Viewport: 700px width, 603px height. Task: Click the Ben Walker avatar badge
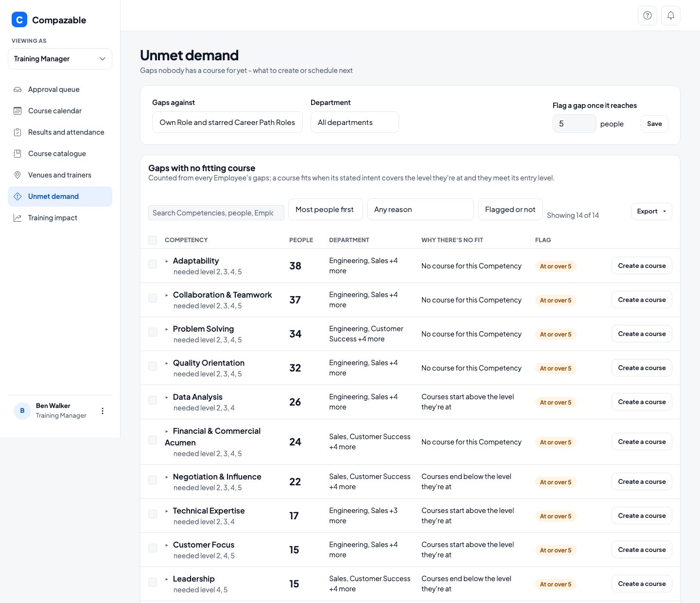[22, 411]
